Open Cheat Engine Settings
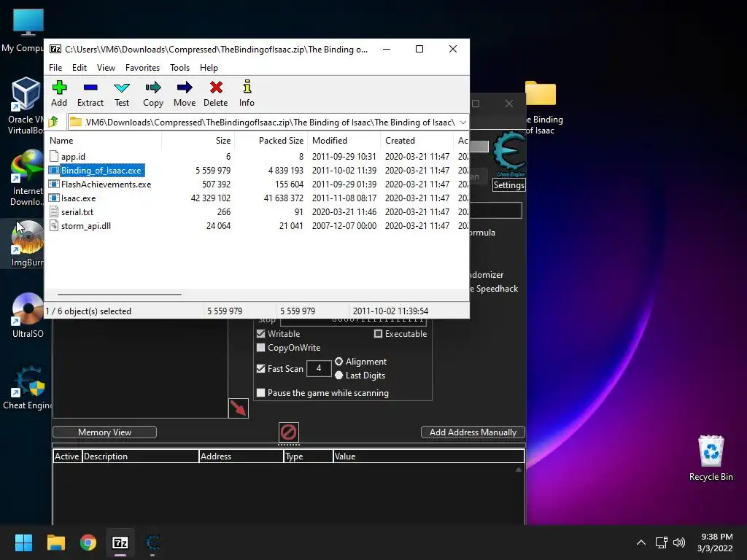Viewport: 747px width, 560px height. pyautogui.click(x=508, y=185)
